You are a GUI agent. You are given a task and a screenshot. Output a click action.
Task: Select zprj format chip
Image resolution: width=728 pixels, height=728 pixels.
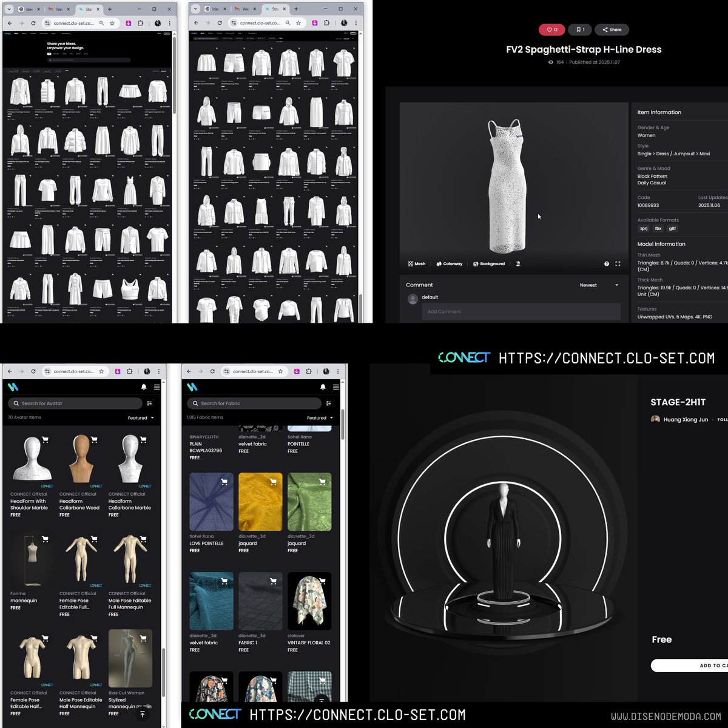pos(644,229)
